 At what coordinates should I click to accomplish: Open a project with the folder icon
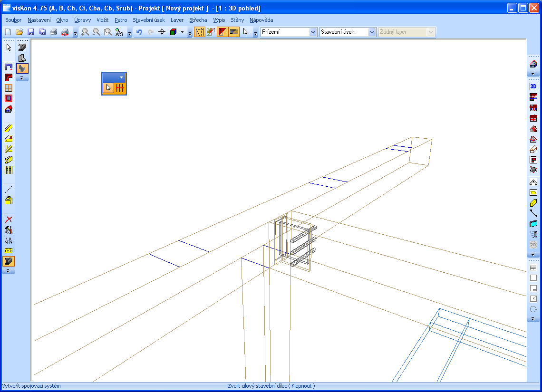point(19,32)
